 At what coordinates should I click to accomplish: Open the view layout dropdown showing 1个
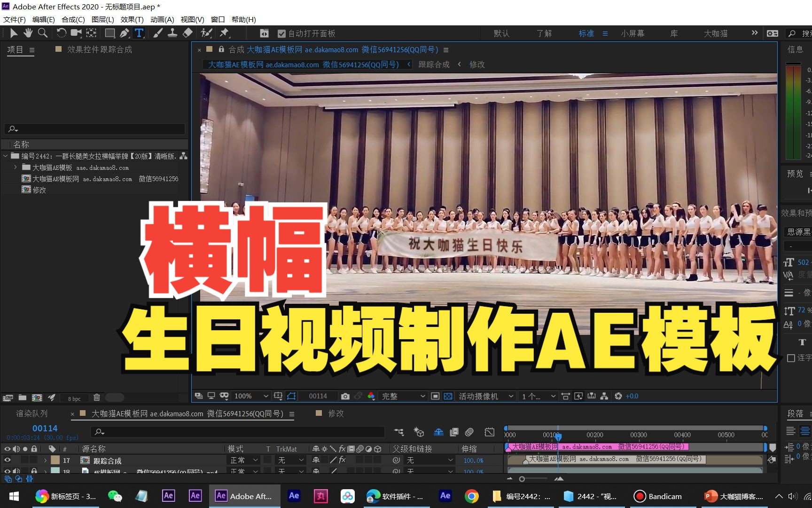pos(539,396)
